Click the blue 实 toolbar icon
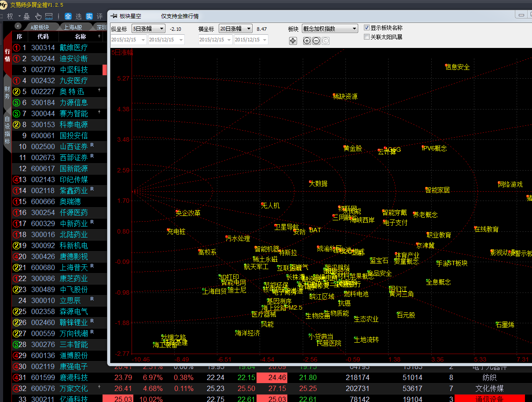 coord(89,16)
